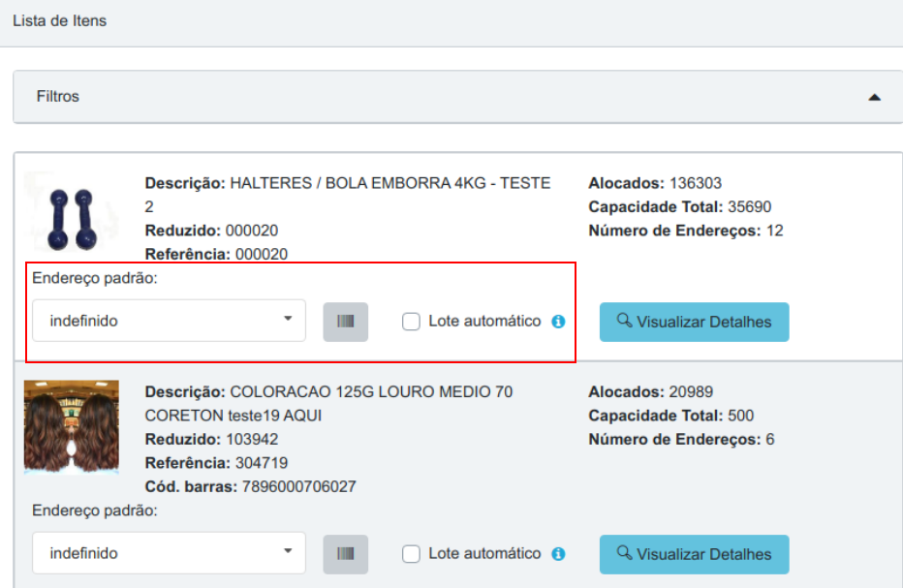This screenshot has height=588, width=903.
Task: Click Lote automático label in COLORACAO row
Action: pyautogui.click(x=484, y=553)
